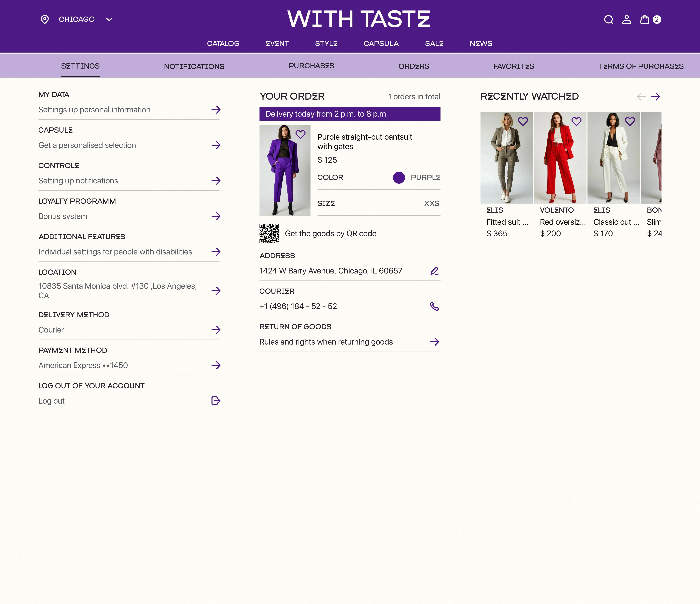Open the Santa Monica location arrow
Image resolution: width=700 pixels, height=604 pixels.
coord(216,291)
